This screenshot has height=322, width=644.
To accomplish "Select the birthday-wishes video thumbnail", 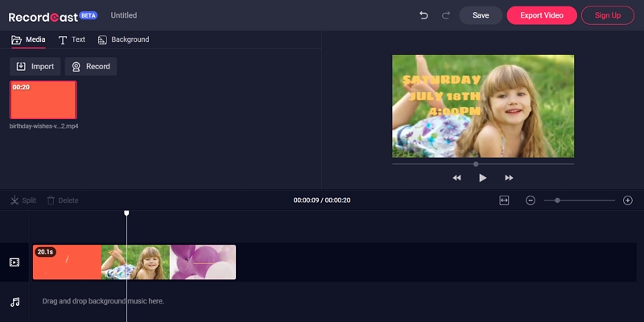I will coord(43,100).
